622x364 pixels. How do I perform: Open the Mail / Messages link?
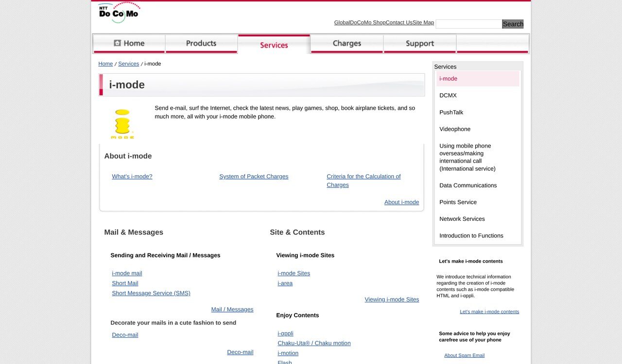(232, 310)
